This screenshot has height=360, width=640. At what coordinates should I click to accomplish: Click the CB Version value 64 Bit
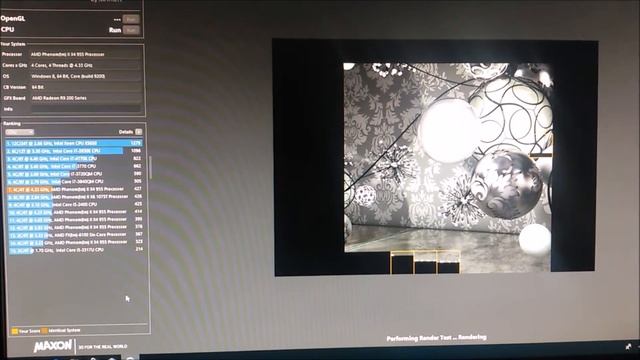(38, 87)
